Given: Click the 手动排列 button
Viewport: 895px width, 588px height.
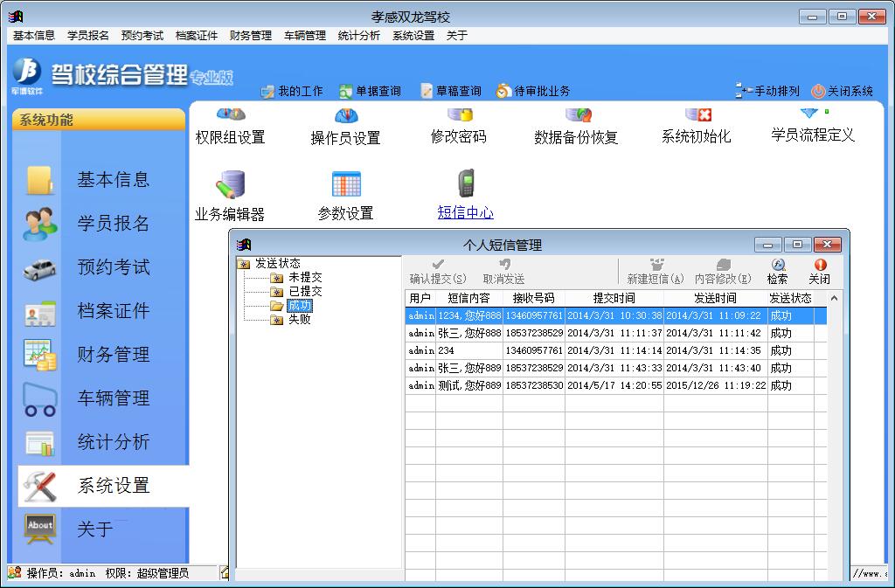Looking at the screenshot, I should click(x=767, y=91).
